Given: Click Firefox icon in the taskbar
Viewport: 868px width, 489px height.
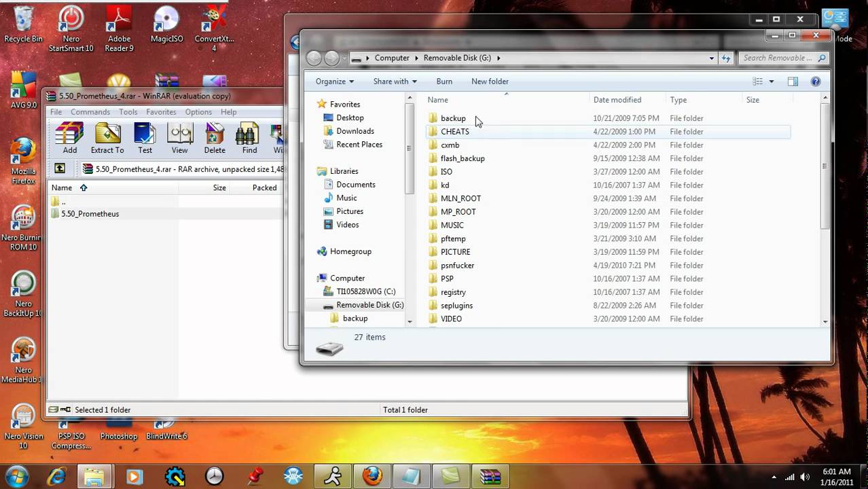Looking at the screenshot, I should pyautogui.click(x=372, y=476).
